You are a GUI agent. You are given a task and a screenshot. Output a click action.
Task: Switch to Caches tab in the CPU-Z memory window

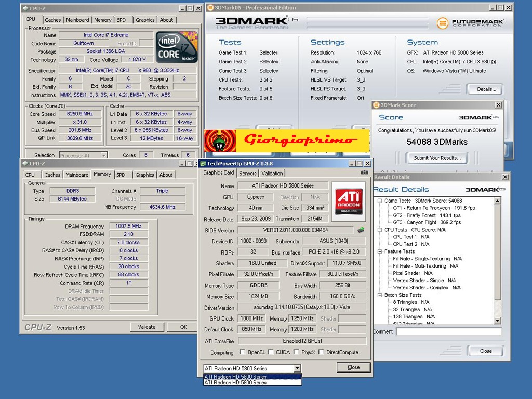click(x=52, y=175)
